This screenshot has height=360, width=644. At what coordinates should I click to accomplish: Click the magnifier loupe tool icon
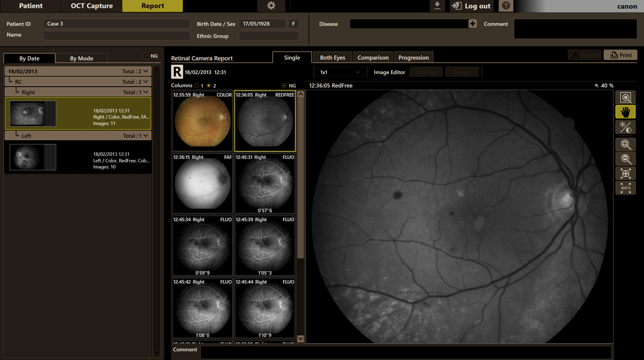tap(625, 98)
